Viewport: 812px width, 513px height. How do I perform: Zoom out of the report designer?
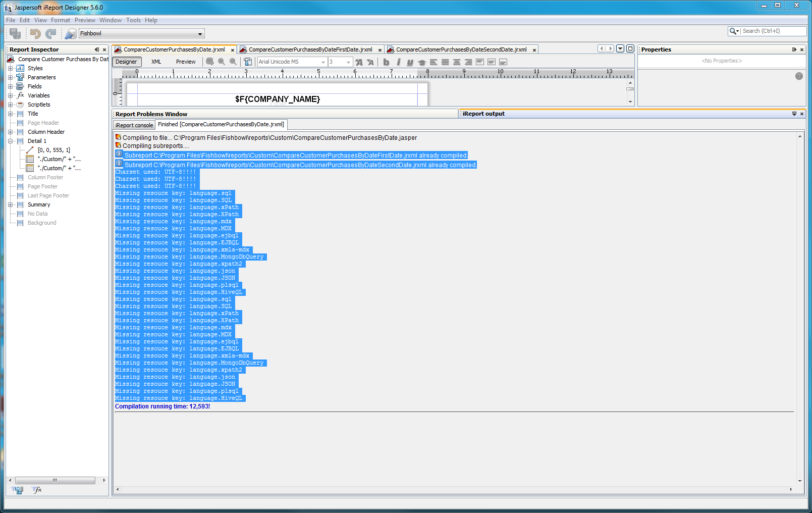tap(233, 62)
